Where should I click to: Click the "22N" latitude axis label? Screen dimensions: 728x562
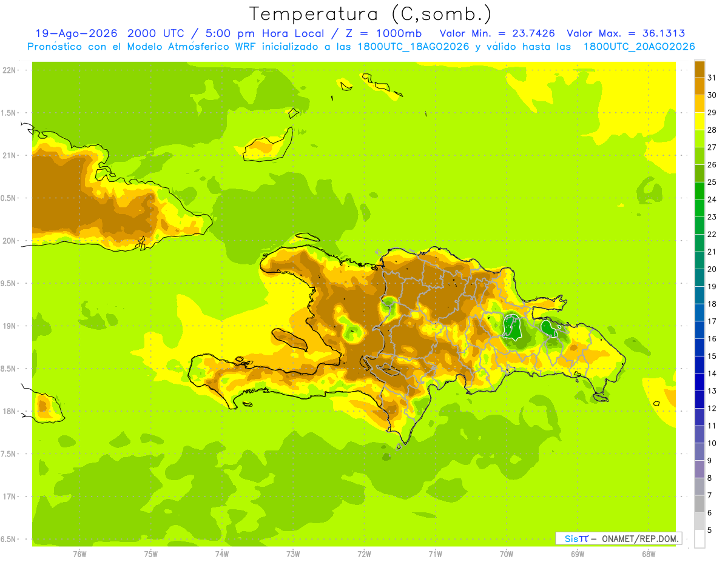(x=8, y=70)
